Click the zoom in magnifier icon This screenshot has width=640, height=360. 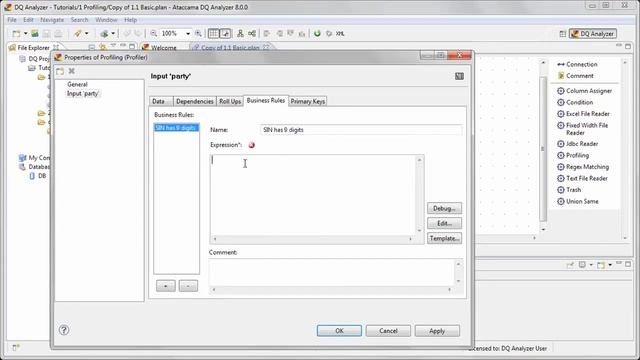coord(198,33)
